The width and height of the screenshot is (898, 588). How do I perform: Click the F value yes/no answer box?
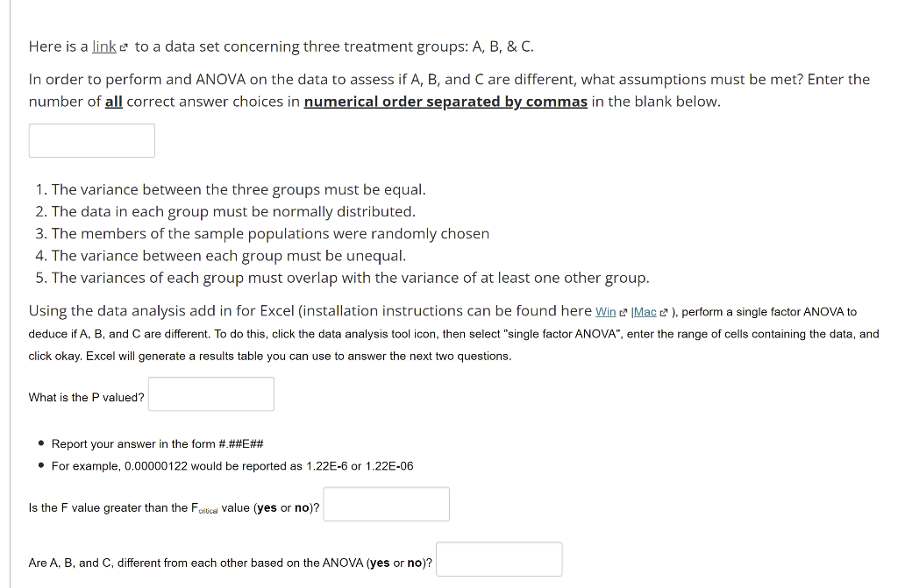(x=386, y=503)
